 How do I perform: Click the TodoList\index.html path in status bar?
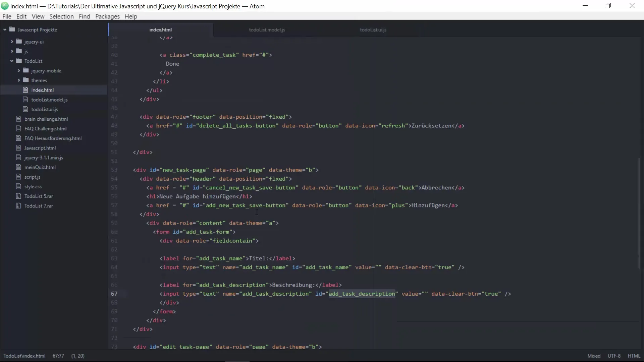pos(24,356)
